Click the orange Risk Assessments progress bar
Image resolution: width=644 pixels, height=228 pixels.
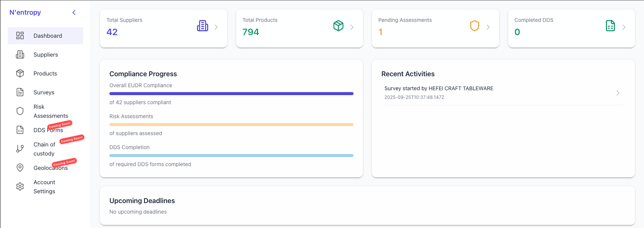[x=231, y=125]
